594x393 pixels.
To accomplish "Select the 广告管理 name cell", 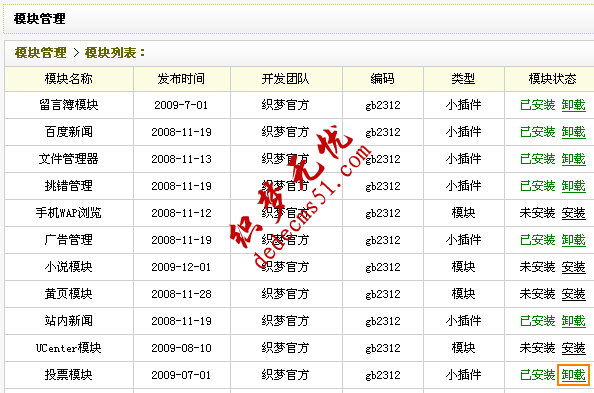I will (69, 240).
